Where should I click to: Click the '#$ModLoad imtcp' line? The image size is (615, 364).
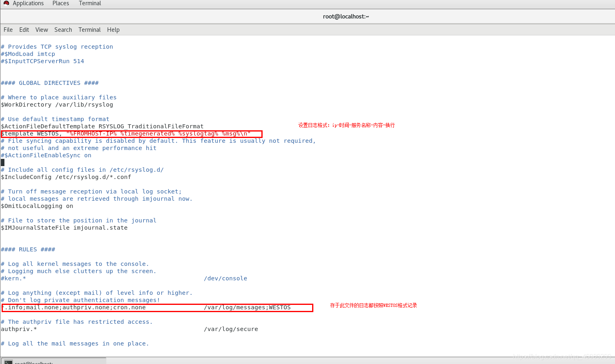tap(28, 54)
